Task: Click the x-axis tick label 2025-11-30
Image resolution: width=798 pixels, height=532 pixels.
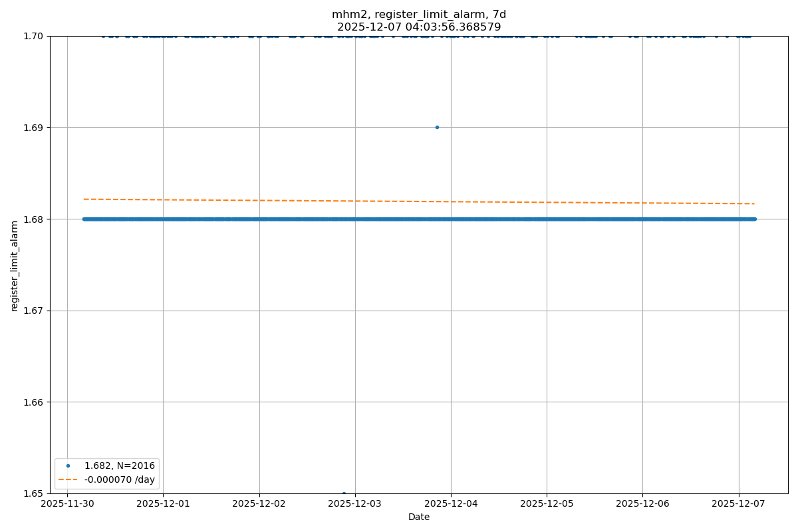Action: click(67, 504)
